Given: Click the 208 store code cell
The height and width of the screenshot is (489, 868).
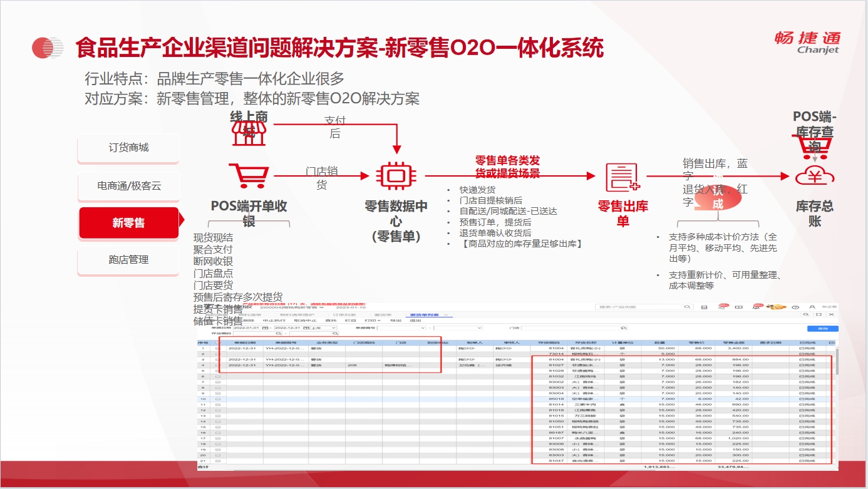Looking at the screenshot, I should pyautogui.click(x=363, y=365).
